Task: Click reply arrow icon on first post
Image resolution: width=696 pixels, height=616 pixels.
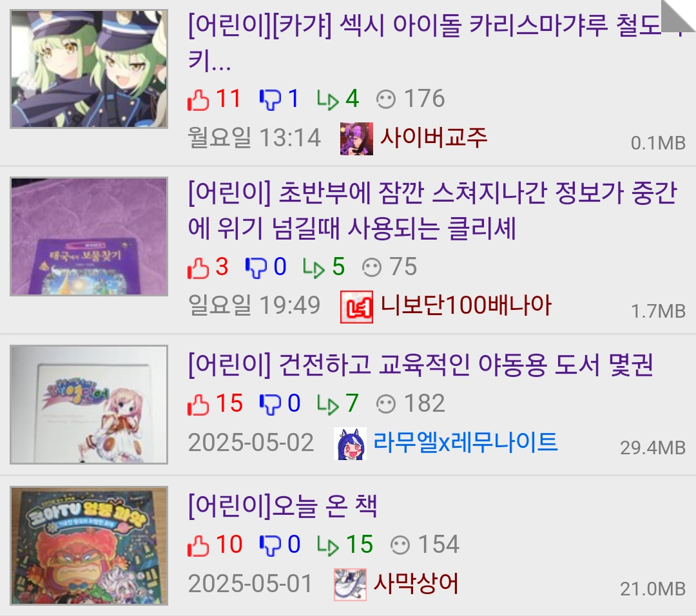Action: pos(328,99)
